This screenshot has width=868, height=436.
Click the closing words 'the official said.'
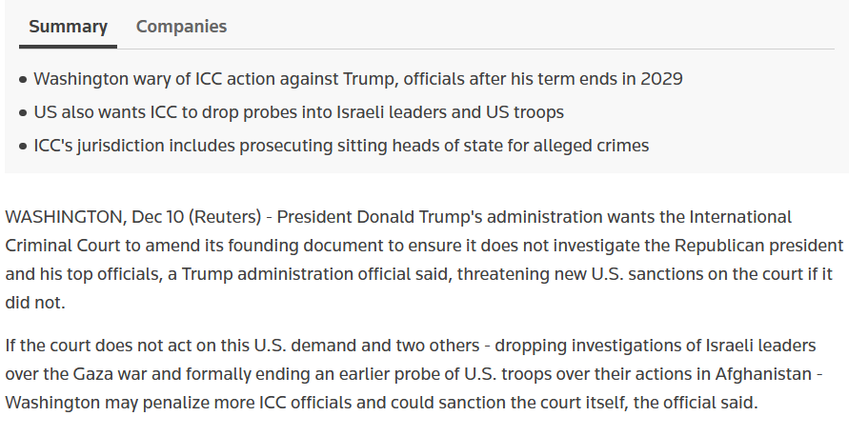[x=696, y=402]
